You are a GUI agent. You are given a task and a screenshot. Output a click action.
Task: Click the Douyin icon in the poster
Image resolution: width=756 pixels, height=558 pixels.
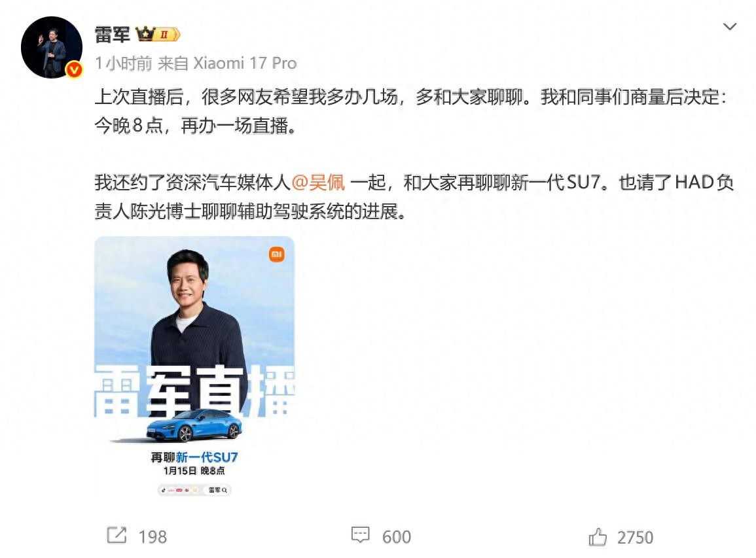click(164, 490)
